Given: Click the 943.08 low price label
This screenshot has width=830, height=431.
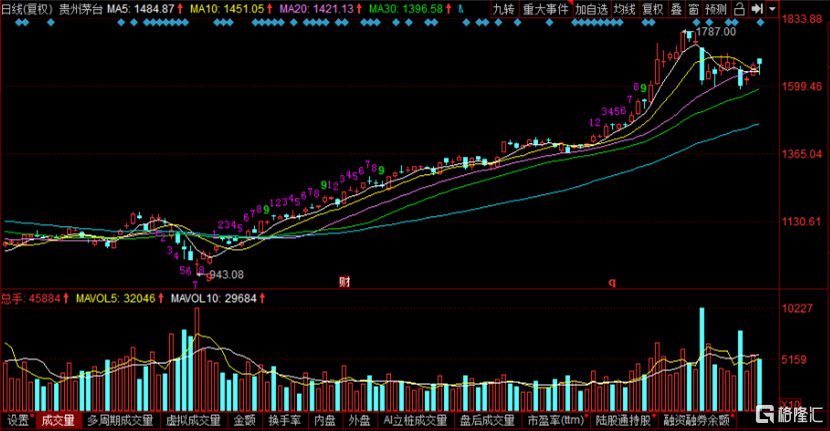Looking at the screenshot, I should (x=226, y=274).
